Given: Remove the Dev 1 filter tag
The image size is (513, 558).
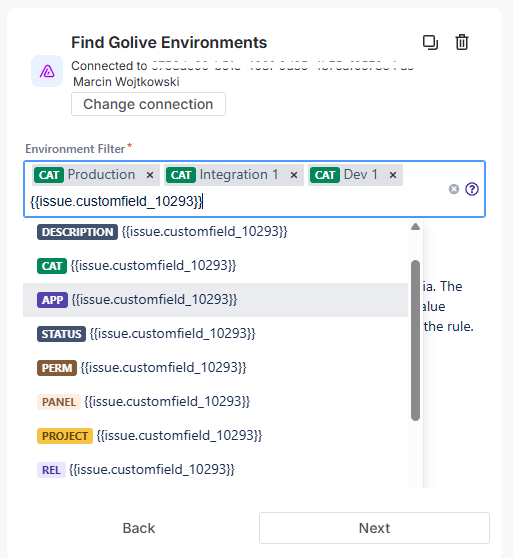Looking at the screenshot, I should click(x=393, y=175).
